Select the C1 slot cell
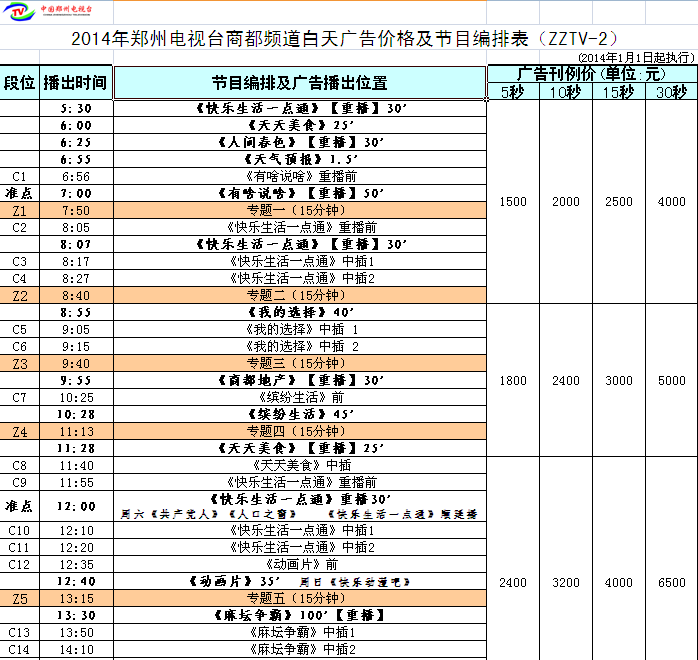 tap(20, 177)
